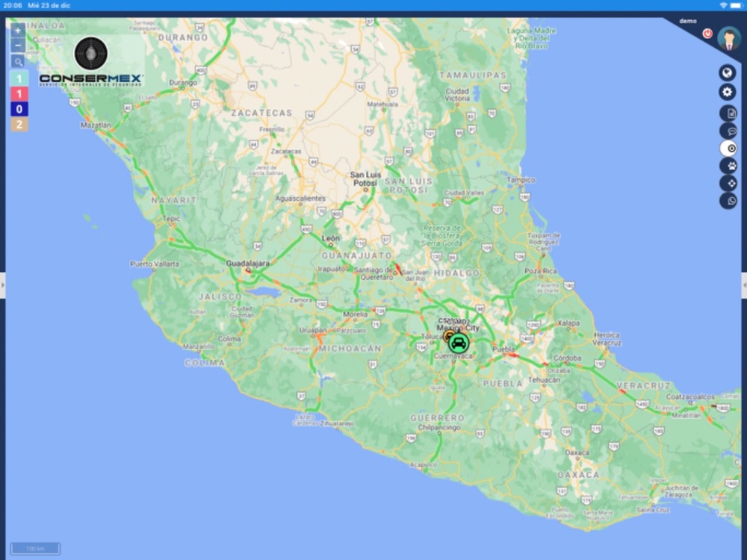
Task: Click the 'Acapulco' city label
Action: [424, 464]
